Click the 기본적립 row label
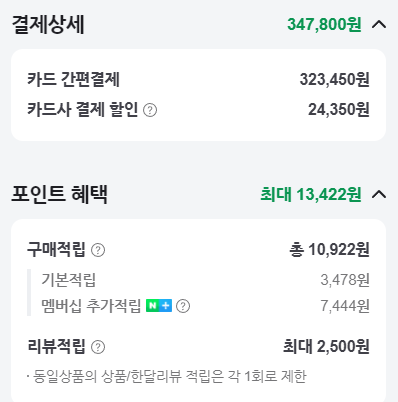This screenshot has height=402, width=398. [69, 280]
